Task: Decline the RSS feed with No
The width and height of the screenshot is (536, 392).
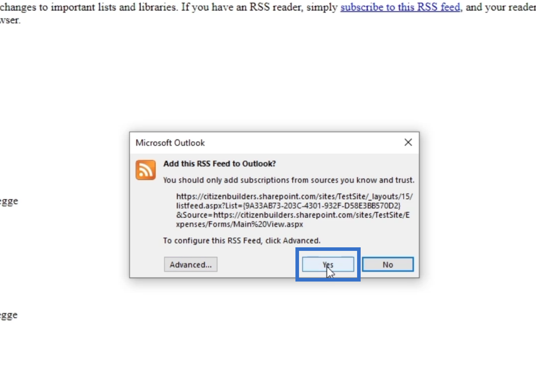Action: 388,264
